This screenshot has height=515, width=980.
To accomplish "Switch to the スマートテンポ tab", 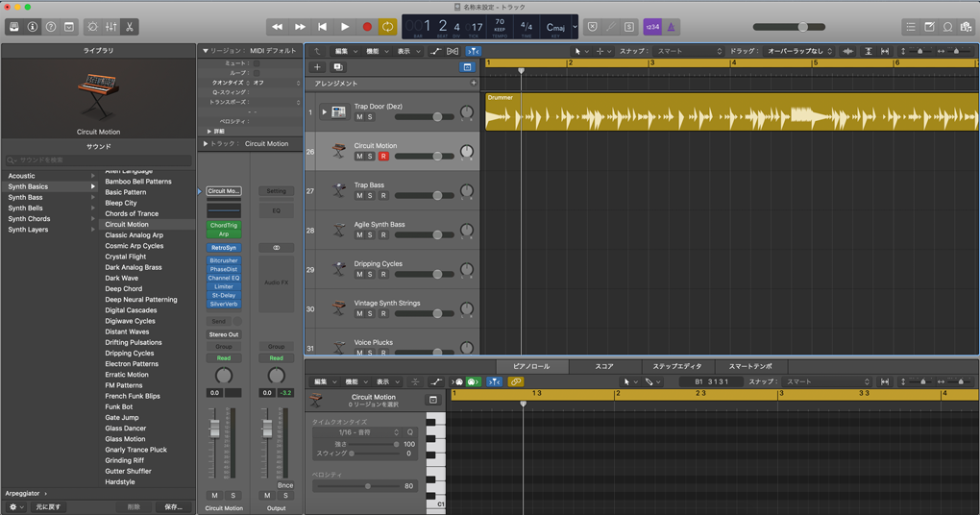I will click(750, 366).
